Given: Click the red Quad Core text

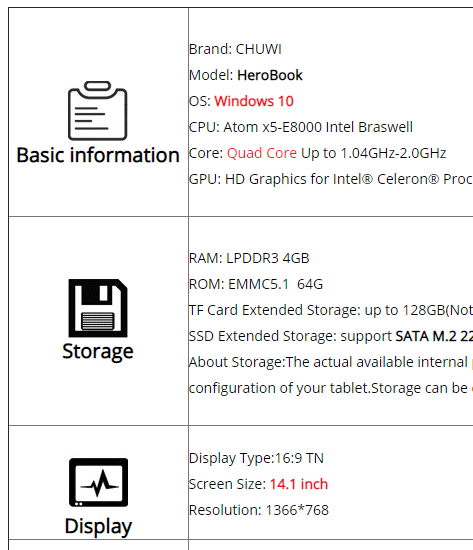Looking at the screenshot, I should (262, 153).
